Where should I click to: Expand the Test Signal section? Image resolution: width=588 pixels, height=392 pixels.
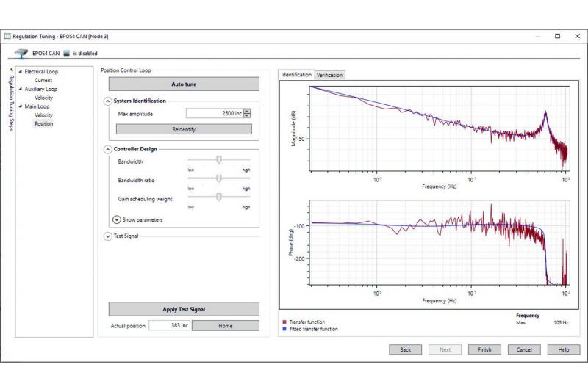108,236
